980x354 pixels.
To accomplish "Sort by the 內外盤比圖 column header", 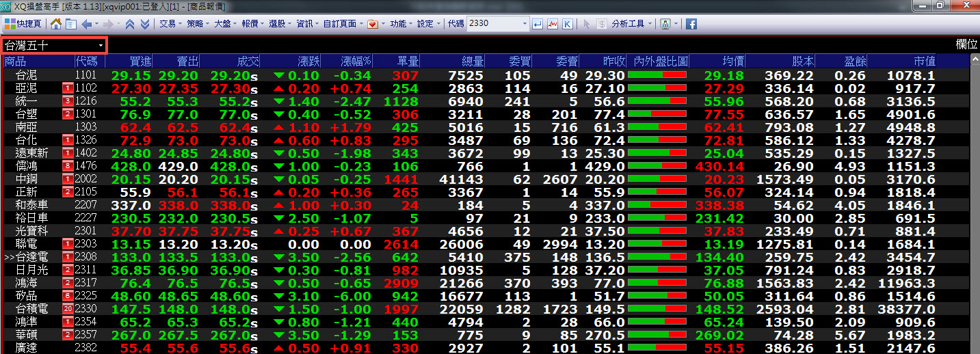I will (662, 62).
